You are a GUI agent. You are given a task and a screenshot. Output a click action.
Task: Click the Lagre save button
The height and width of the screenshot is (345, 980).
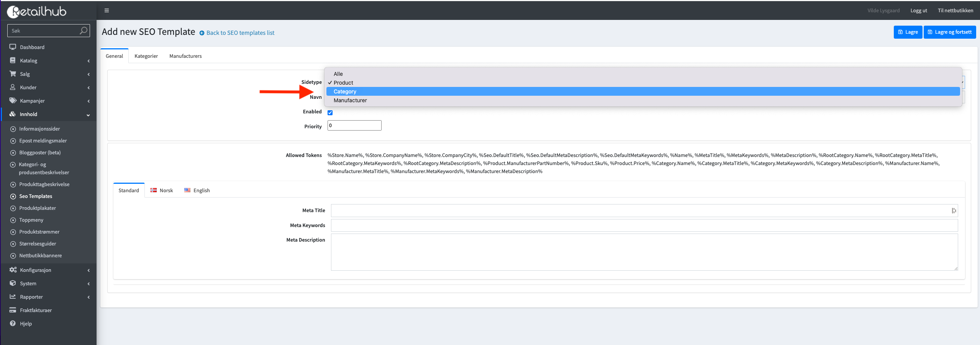[x=908, y=32]
